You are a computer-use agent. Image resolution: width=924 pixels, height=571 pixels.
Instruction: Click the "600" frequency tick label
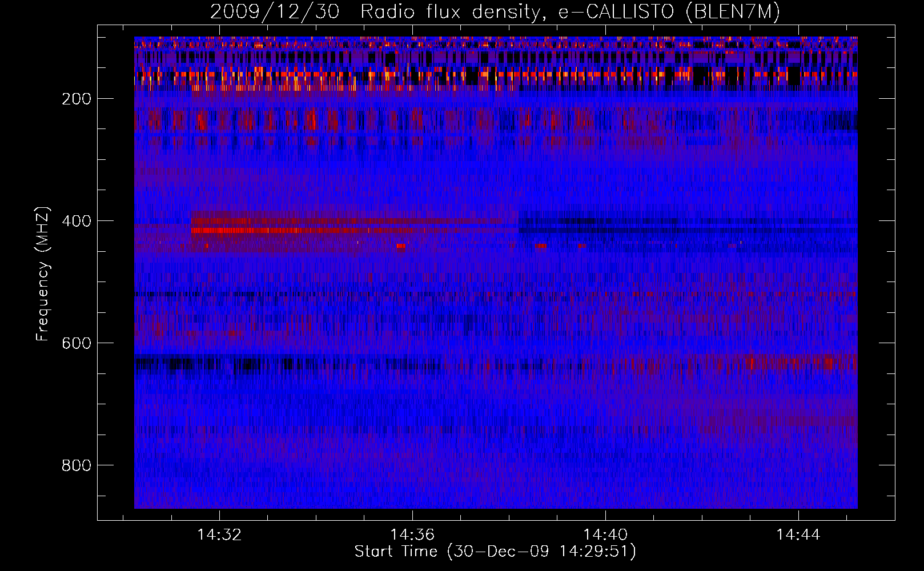(x=77, y=343)
